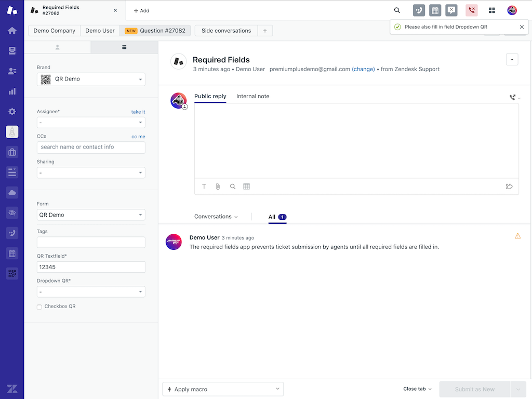Viewport: 532px width, 399px height.
Task: Toggle the Checkbox QR checkbox
Action: coord(39,307)
